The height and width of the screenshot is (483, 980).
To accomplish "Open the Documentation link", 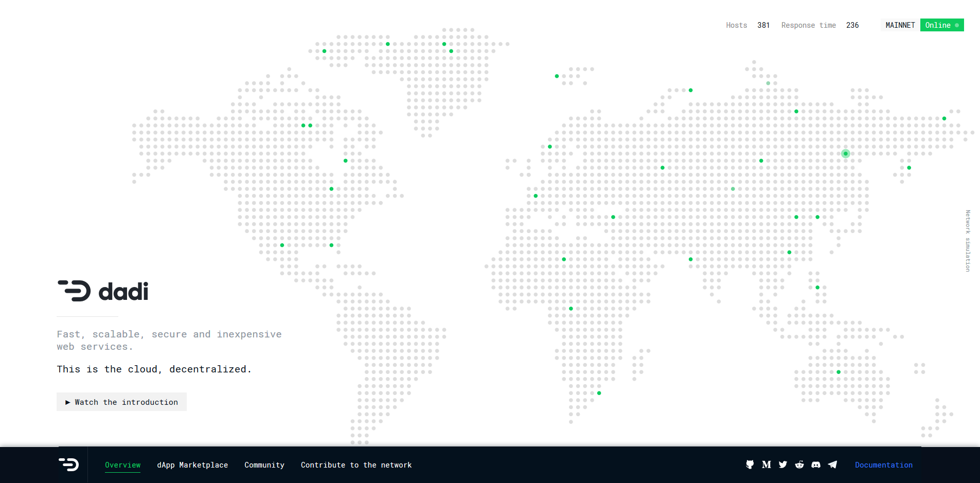I will 884,465.
